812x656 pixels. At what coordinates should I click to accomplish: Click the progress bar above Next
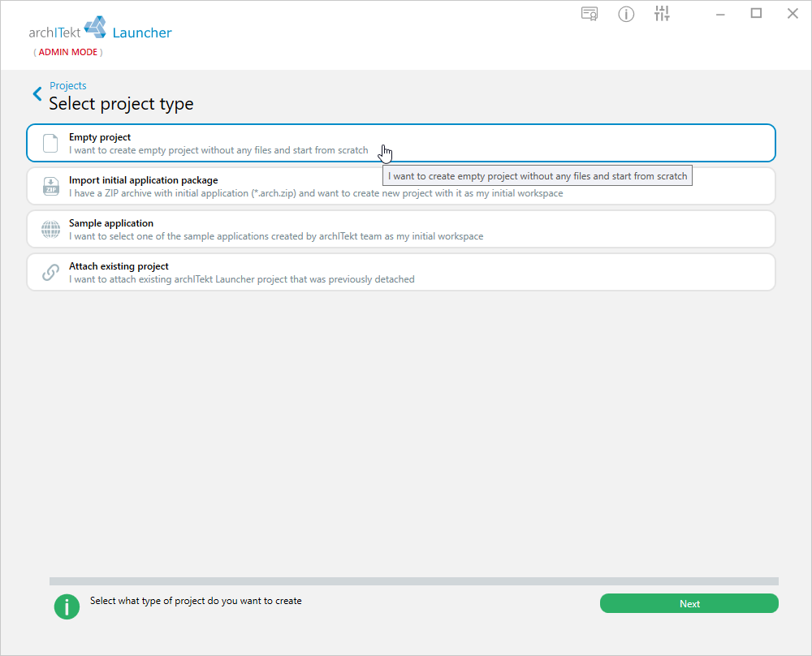(x=414, y=581)
